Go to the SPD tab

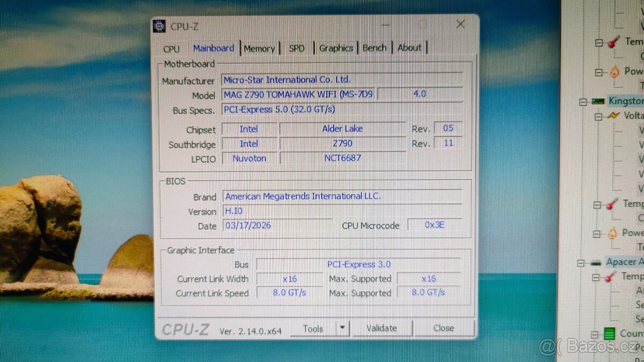[x=296, y=48]
